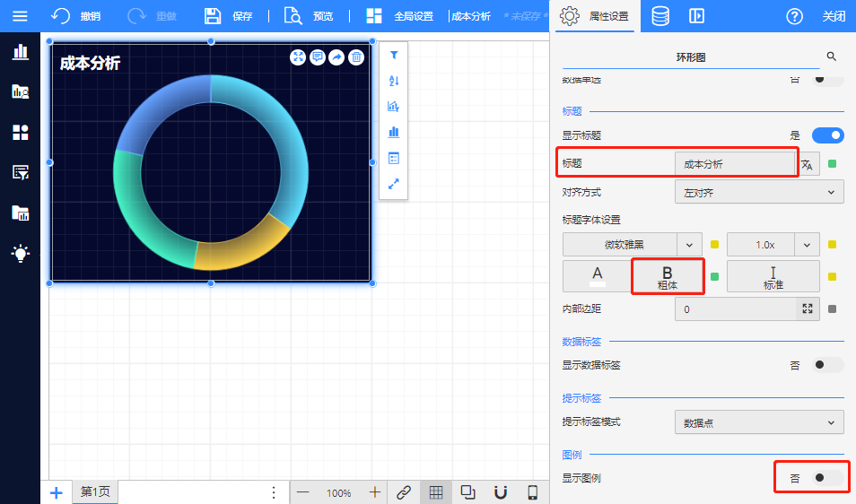Click the share arrow icon on chart
This screenshot has height=504, width=856.
click(x=336, y=57)
